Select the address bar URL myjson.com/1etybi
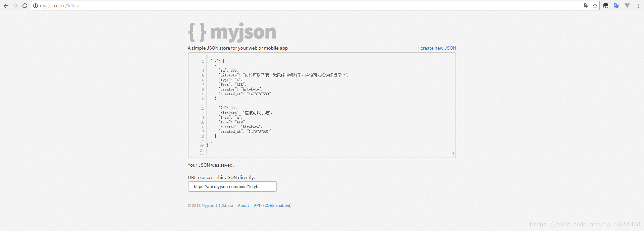 pyautogui.click(x=59, y=6)
